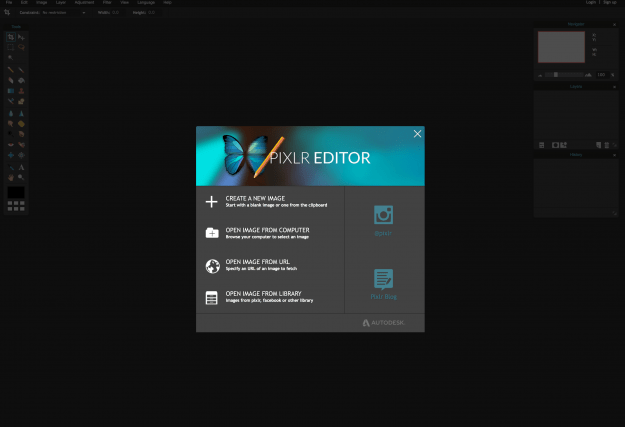Viewport: 625px width, 427px height.
Task: Click the Width field in options bar
Action: [x=116, y=13]
